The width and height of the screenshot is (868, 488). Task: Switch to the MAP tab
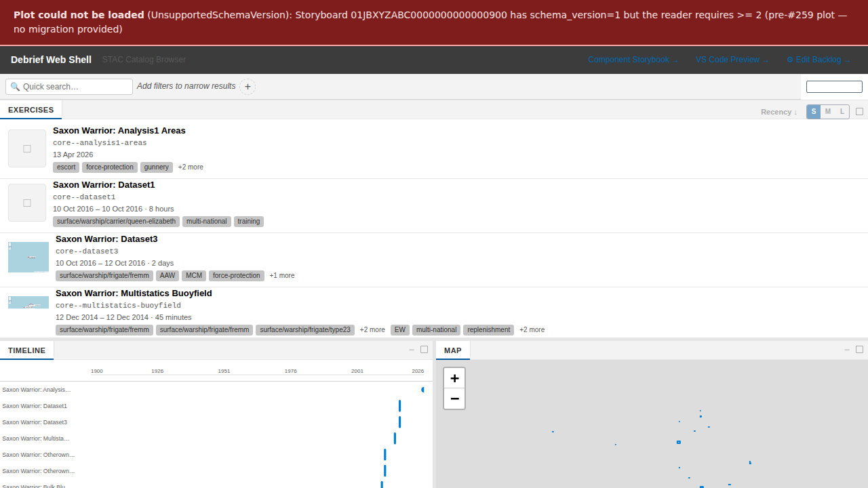[453, 350]
